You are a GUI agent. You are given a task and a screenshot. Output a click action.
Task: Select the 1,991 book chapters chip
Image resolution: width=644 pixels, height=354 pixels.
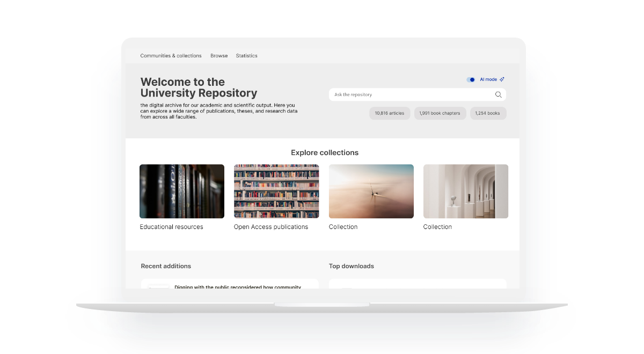tap(440, 113)
